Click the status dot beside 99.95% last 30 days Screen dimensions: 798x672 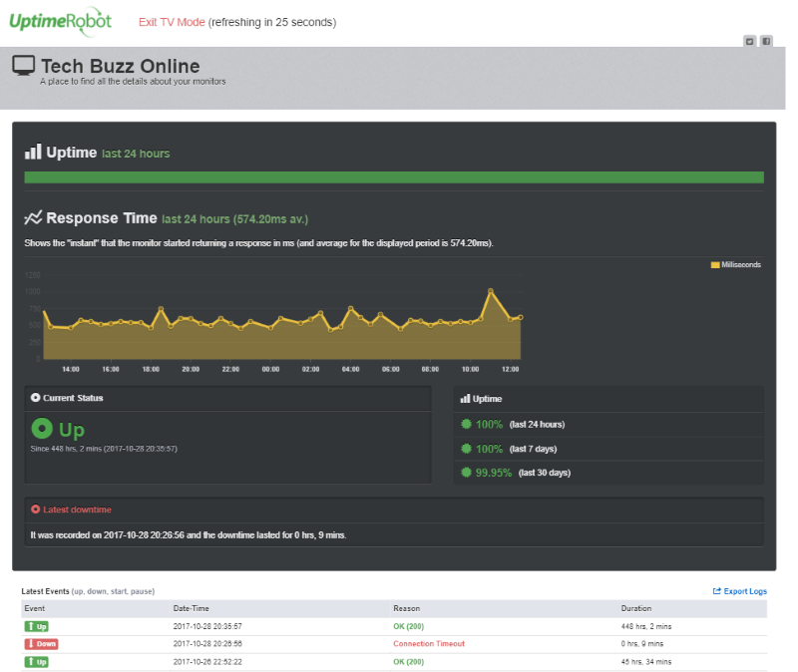click(x=465, y=473)
